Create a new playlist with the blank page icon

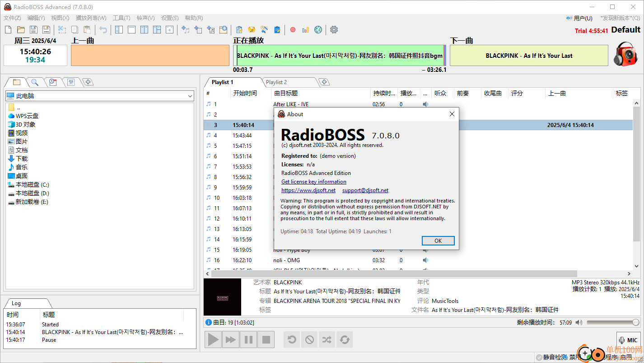[x=8, y=30]
